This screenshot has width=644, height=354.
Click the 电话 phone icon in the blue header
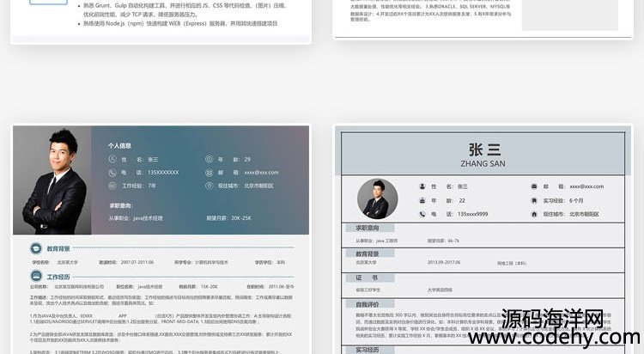[112, 173]
